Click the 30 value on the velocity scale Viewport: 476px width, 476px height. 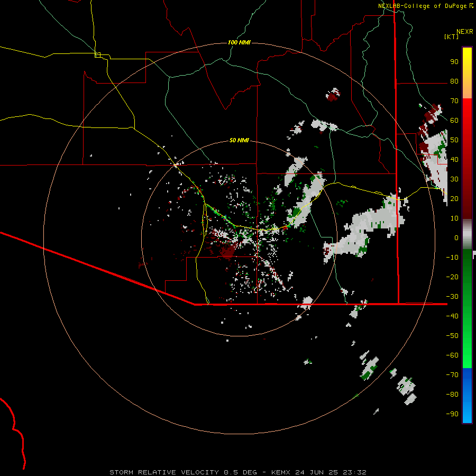coord(454,179)
